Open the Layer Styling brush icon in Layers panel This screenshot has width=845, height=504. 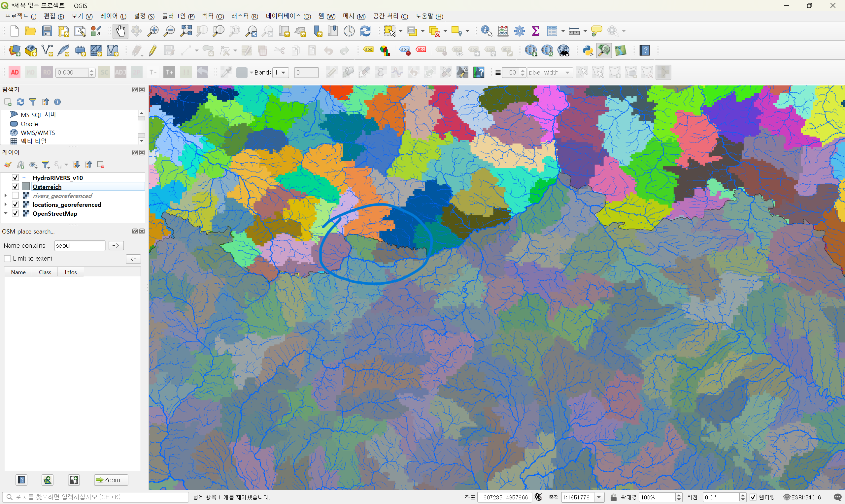(x=8, y=165)
